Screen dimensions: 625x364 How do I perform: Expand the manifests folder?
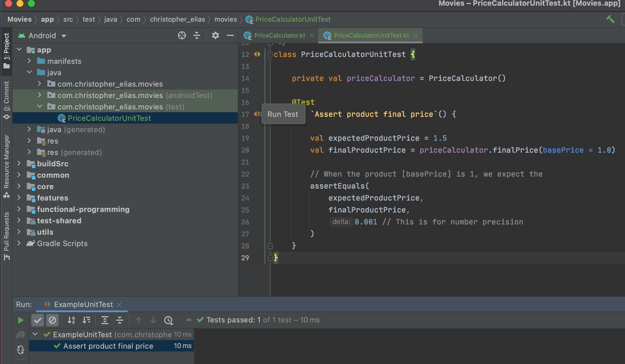(x=29, y=61)
